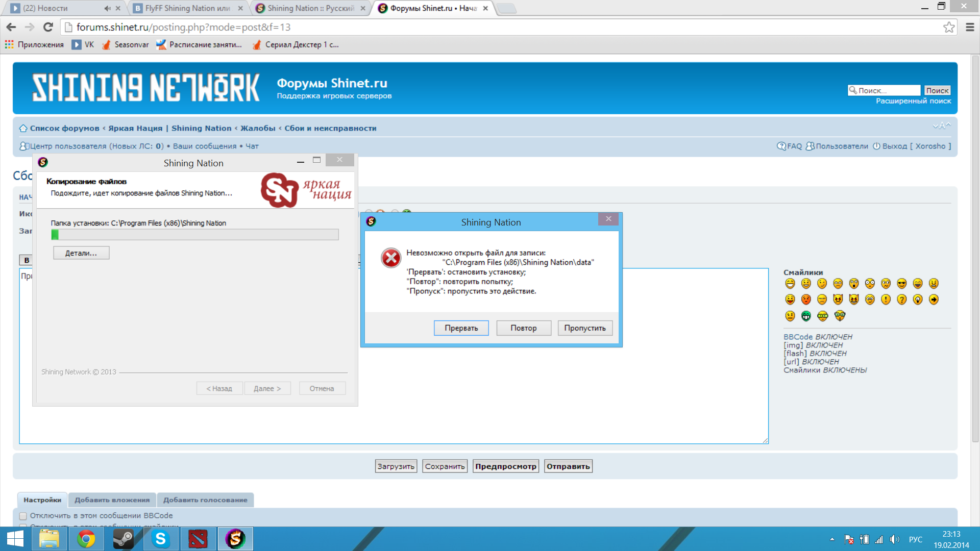
Task: Open 'Жалобы' breadcrumb link
Action: [258, 128]
